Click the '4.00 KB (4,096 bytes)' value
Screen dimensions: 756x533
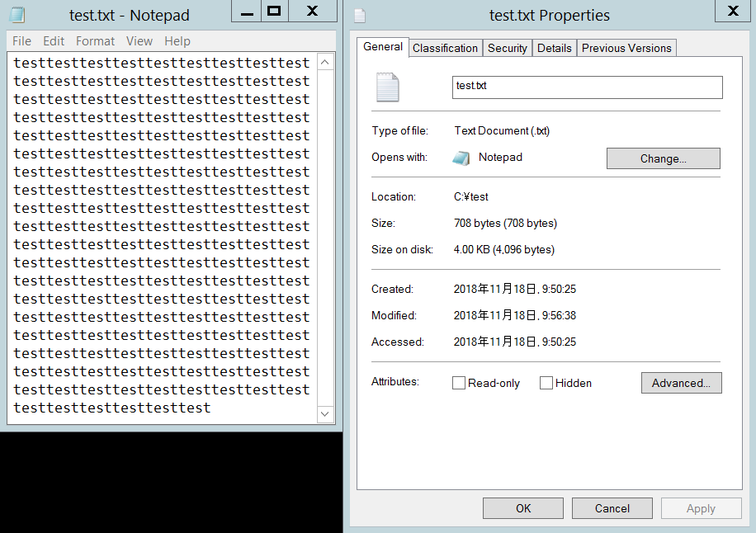pos(503,250)
